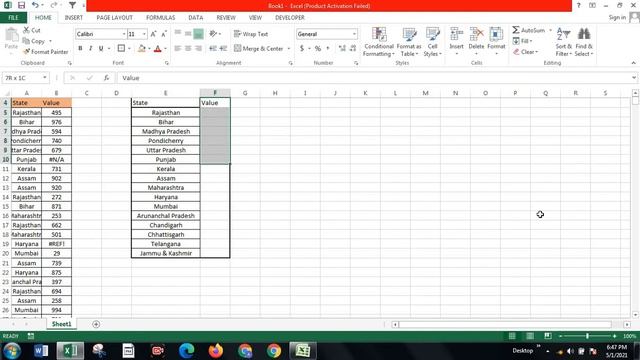Add a new sheet with the plus button
The width and height of the screenshot is (640, 360).
[96, 324]
